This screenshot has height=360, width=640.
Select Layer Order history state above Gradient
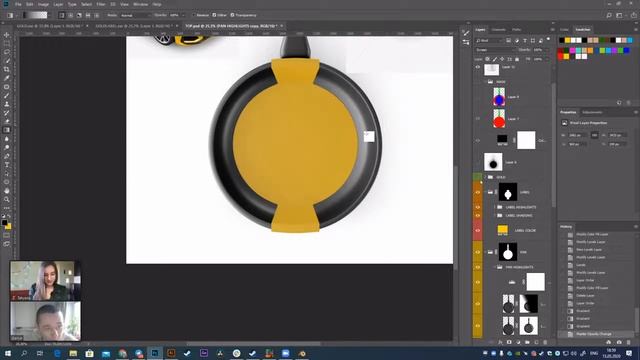585,303
